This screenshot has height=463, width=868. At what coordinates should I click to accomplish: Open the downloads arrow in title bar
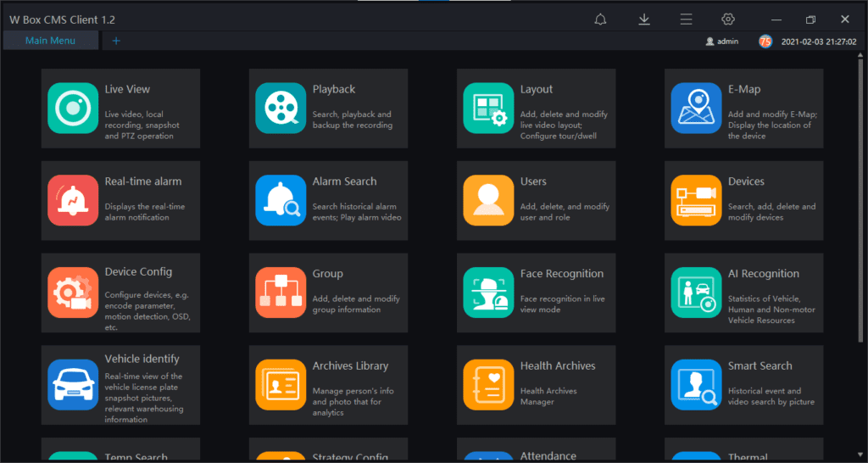tap(644, 20)
